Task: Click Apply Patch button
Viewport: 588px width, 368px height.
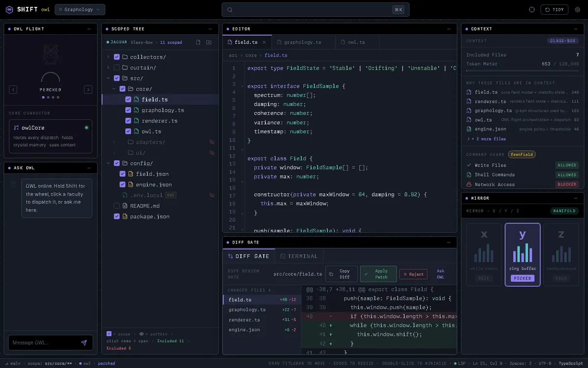Action: (378, 274)
